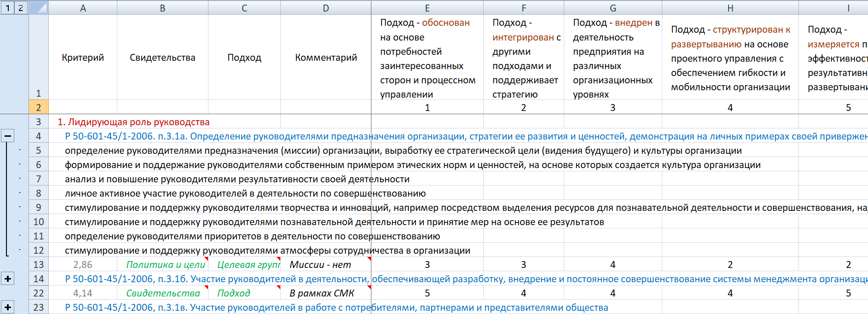Viewport: 868px width, 314px height.
Task: Select row 13 header
Action: click(39, 265)
